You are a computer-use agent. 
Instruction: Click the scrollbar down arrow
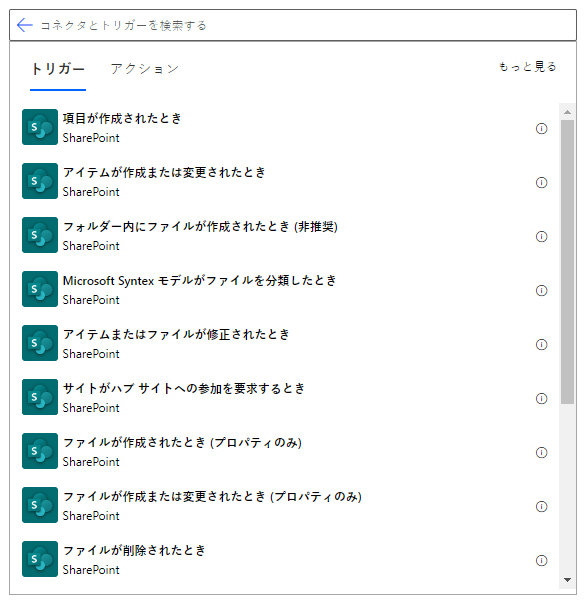coord(567,580)
